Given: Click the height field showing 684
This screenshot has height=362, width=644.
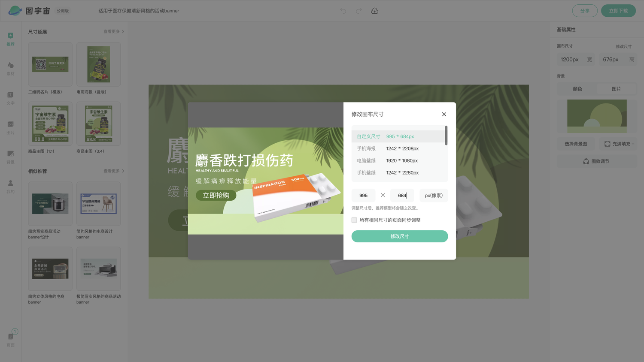Looking at the screenshot, I should click(x=402, y=195).
